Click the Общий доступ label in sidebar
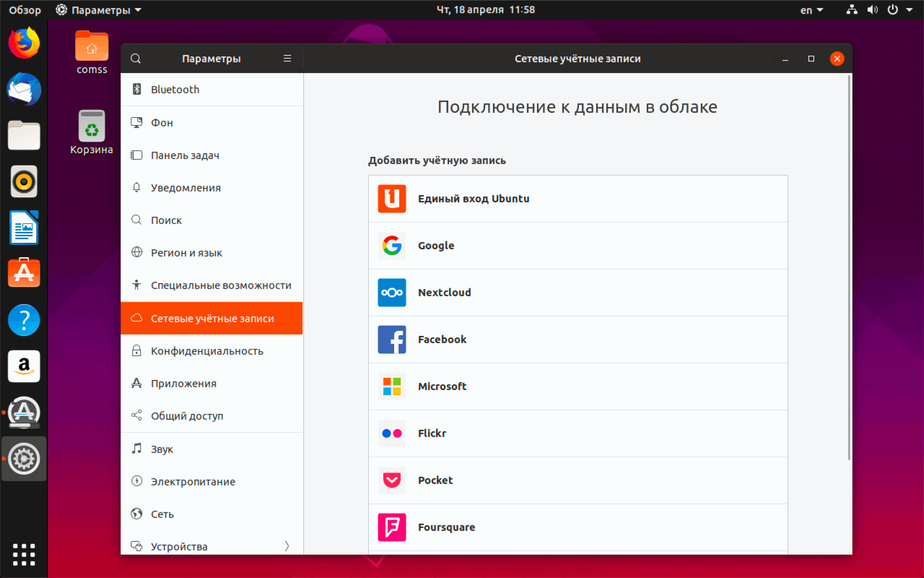Screen dimensions: 924x578 pyautogui.click(x=187, y=416)
